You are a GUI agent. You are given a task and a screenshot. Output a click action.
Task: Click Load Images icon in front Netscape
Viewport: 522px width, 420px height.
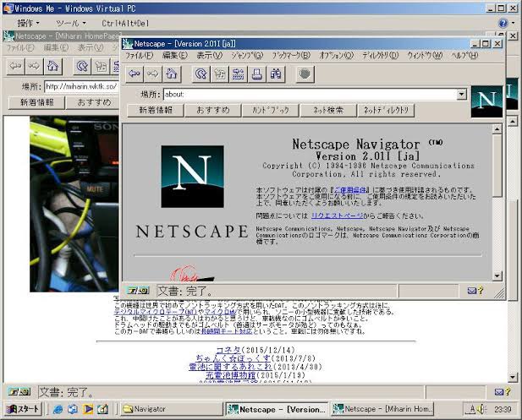coord(220,74)
